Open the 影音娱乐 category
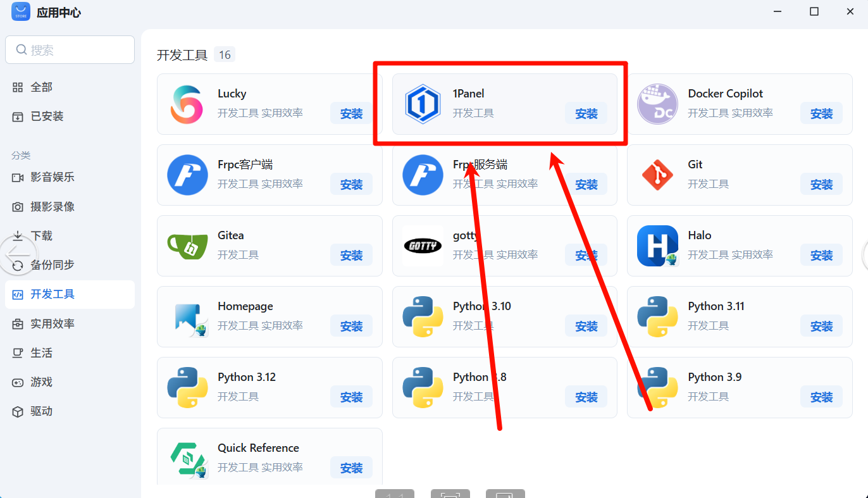868x498 pixels. 70,177
